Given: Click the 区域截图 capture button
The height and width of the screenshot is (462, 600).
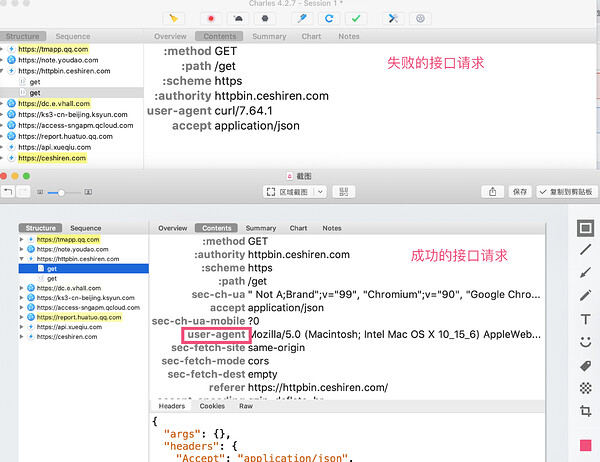Looking at the screenshot, I should [x=288, y=192].
